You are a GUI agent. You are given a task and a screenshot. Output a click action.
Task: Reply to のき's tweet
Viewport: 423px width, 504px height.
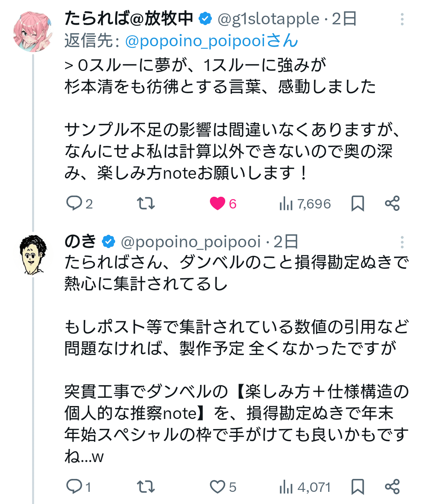(75, 487)
